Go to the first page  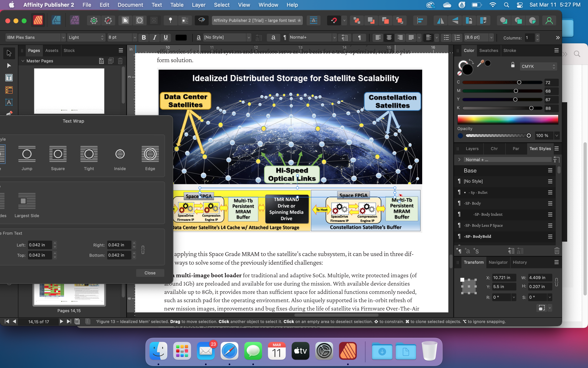coord(7,322)
